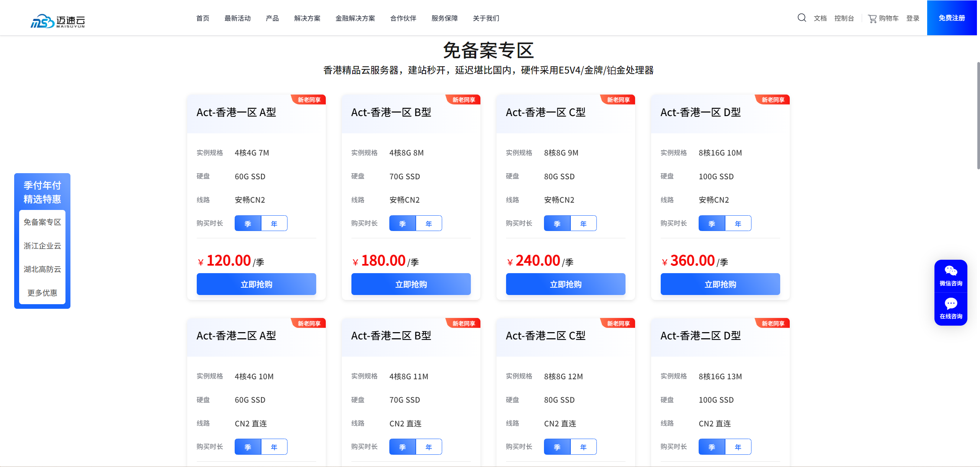Viewport: 980px width, 467px height.
Task: Select 浙江企业云 in side panel
Action: (x=42, y=246)
